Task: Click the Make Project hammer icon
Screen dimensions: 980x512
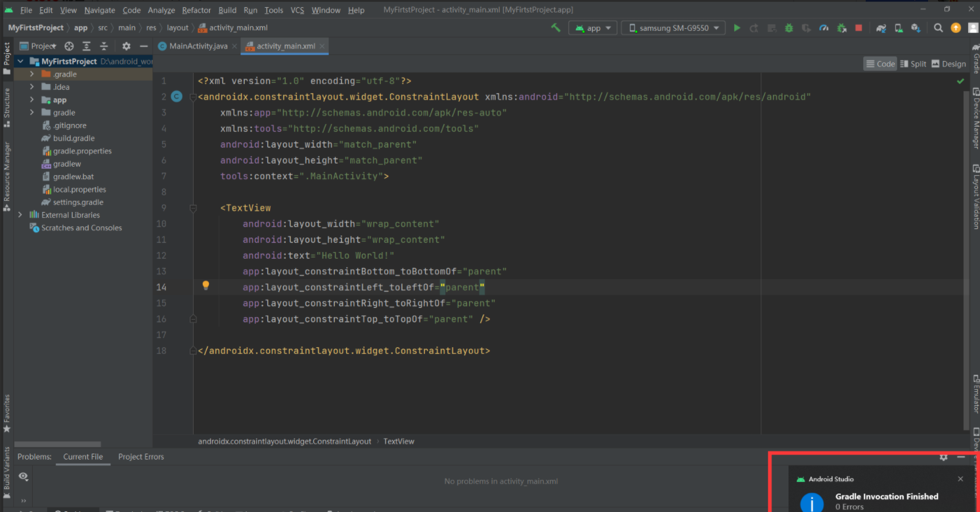Action: (x=556, y=28)
